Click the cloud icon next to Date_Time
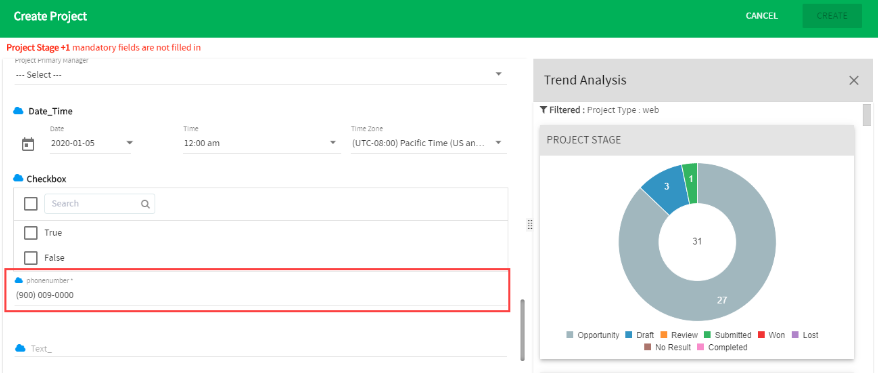878x373 pixels. 18,111
